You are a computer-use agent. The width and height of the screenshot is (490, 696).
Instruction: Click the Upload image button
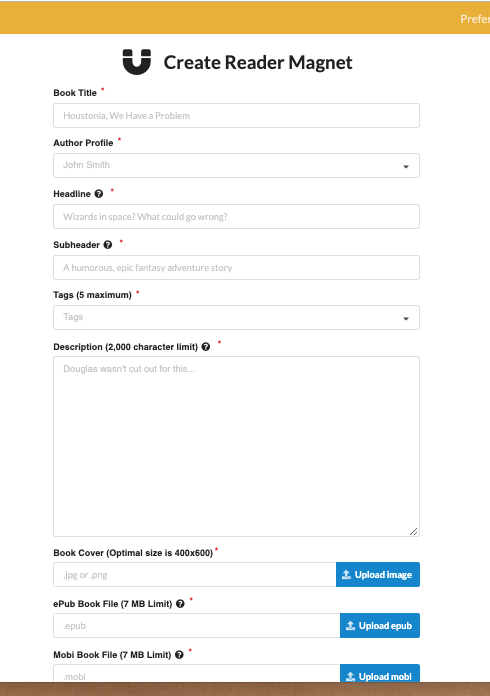[378, 574]
